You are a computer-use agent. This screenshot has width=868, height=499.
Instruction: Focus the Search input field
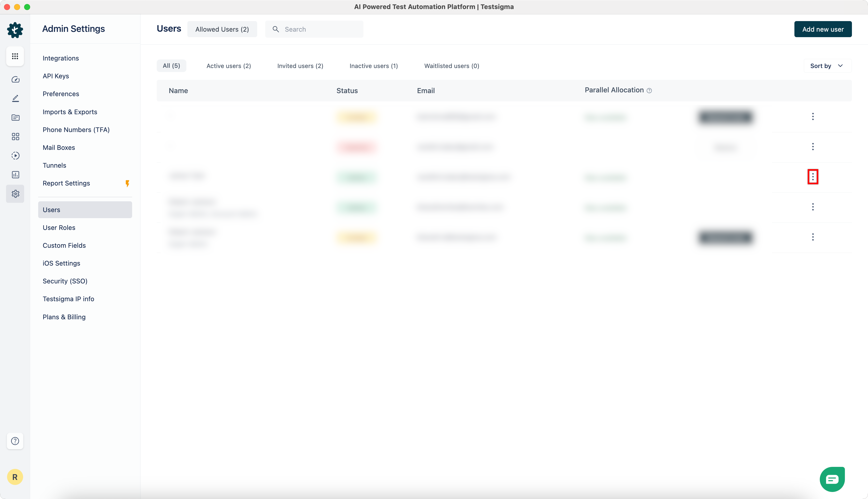[314, 29]
